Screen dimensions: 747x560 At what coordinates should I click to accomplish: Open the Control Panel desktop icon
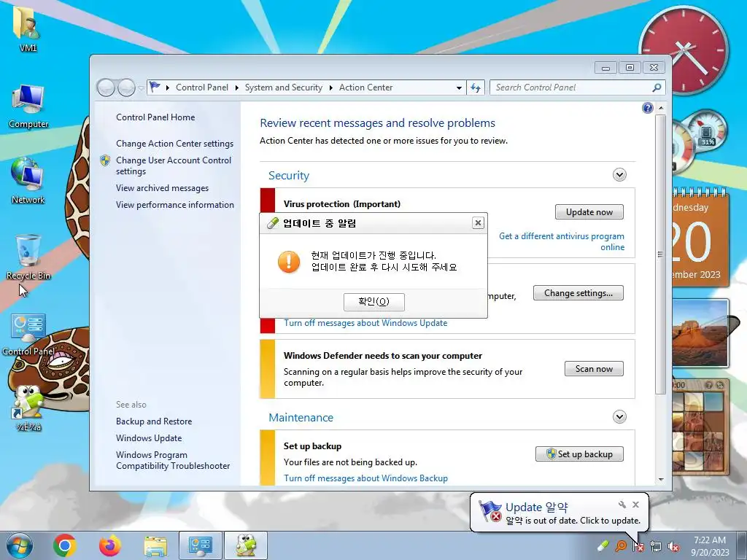28,334
